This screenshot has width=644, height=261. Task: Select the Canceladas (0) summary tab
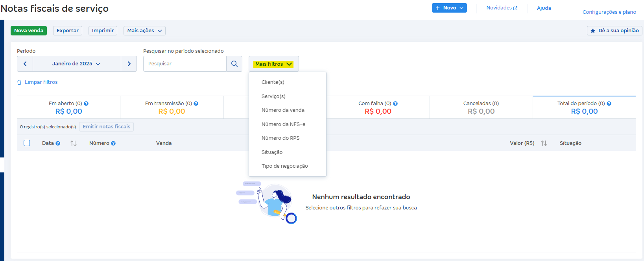tap(481, 107)
